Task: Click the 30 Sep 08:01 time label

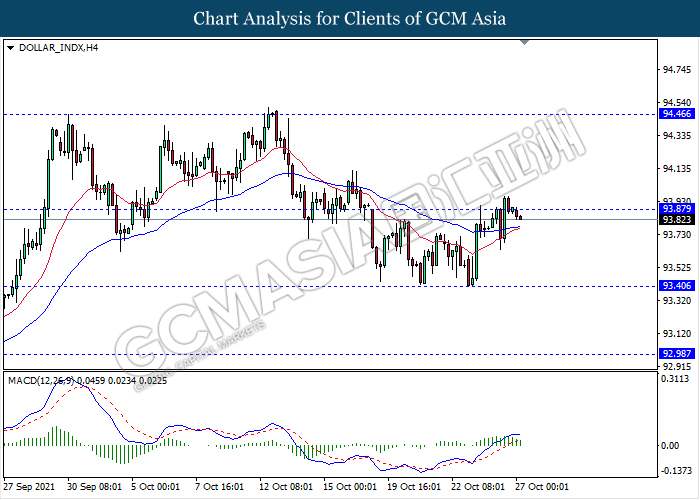Action: (93, 486)
